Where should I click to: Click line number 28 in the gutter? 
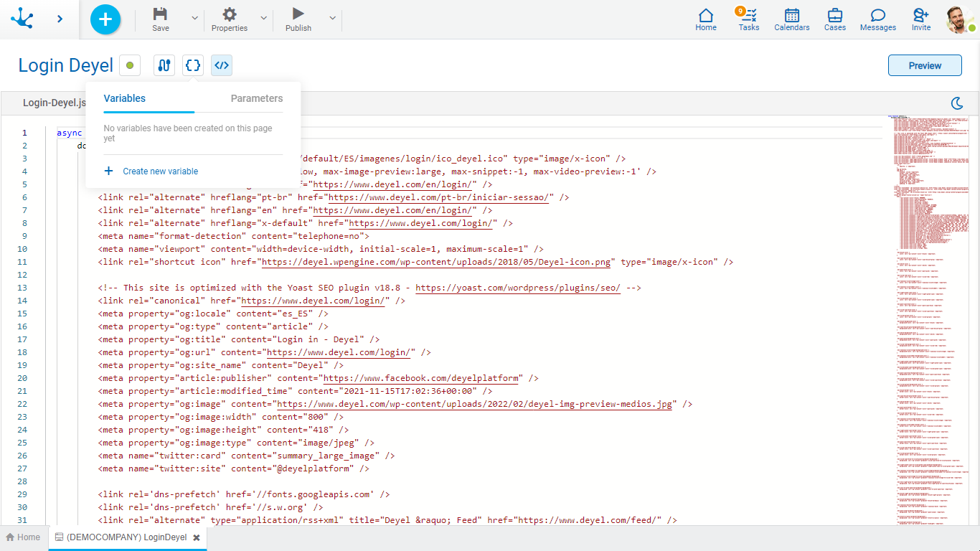[24, 481]
